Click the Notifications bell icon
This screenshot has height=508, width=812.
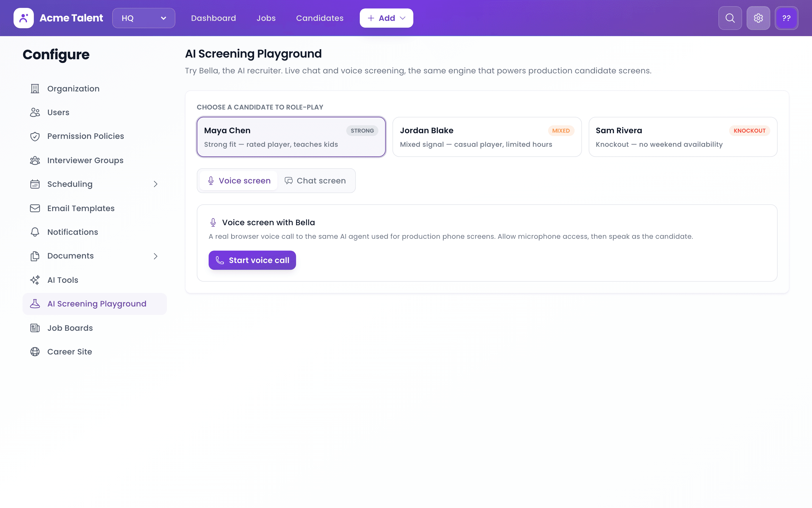coord(35,232)
